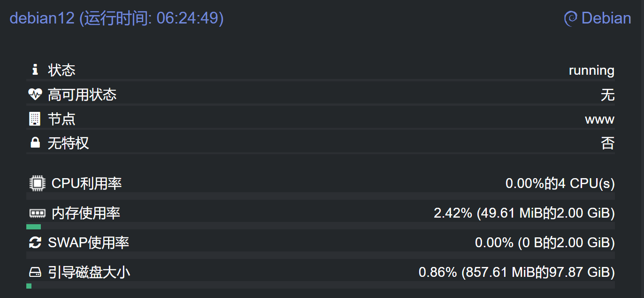Viewport: 644px width, 298px height.
Task: Click the 0.00% of 4 CPU(s) value
Action: pyautogui.click(x=560, y=183)
